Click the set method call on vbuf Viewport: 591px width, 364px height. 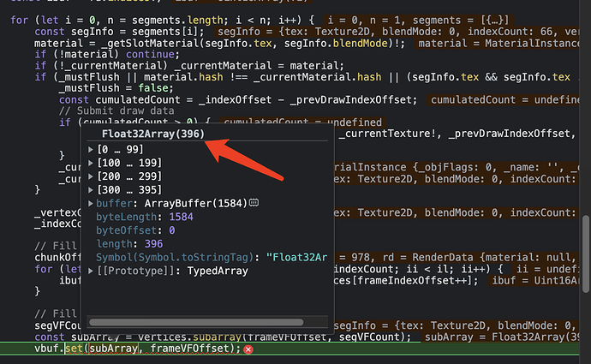tap(74, 349)
